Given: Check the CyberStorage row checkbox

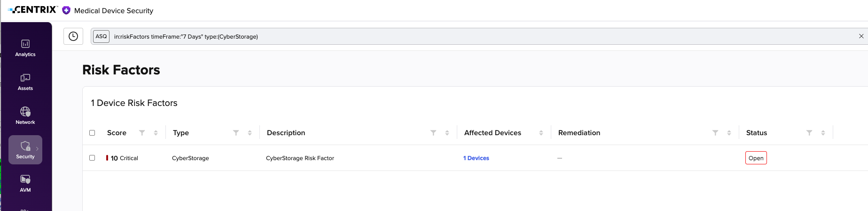Looking at the screenshot, I should click(92, 158).
